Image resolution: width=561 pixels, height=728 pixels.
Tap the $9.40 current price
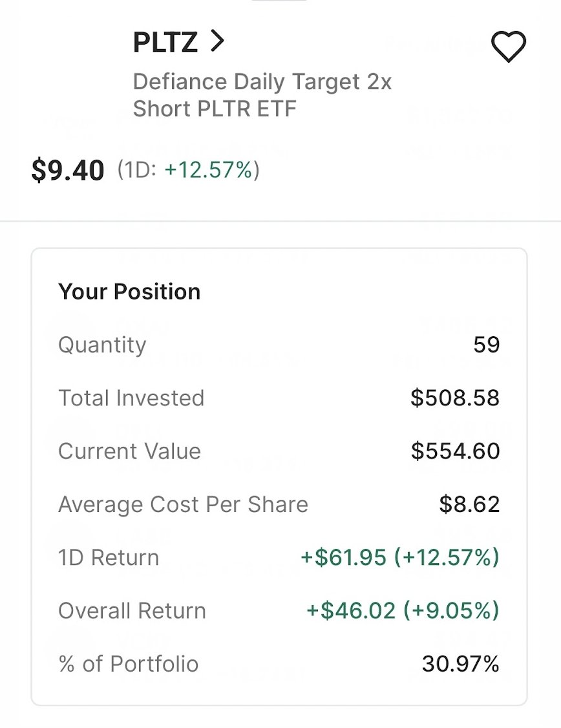point(68,170)
